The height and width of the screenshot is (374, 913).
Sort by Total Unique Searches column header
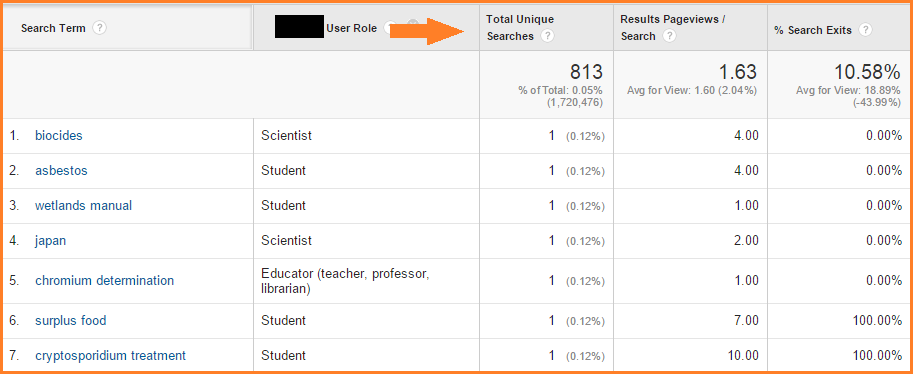[x=520, y=28]
